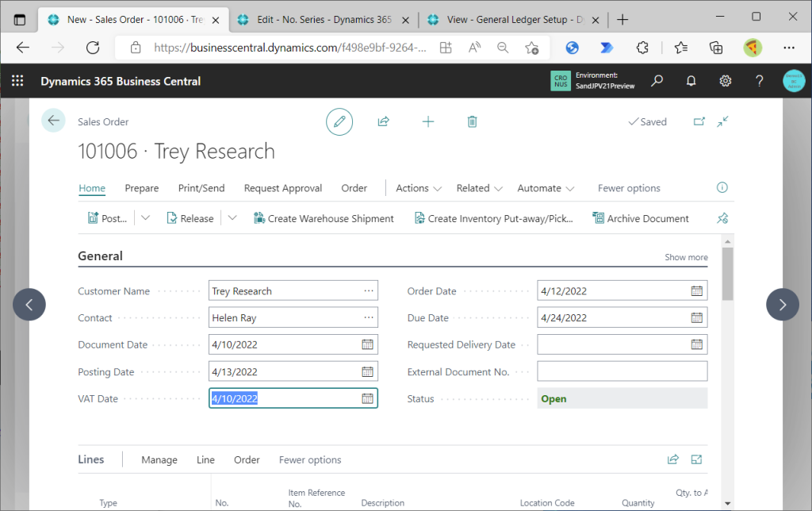Open the Line menu in Lines
Viewport: 812px width, 511px height.
pos(205,459)
